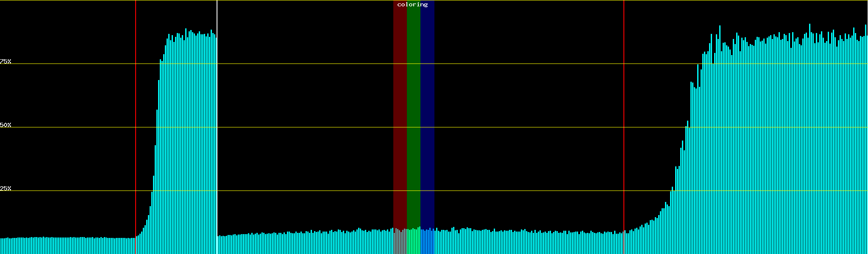Viewport: 868px width, 254px height.
Task: Click the "coloring" label at the top
Action: click(x=412, y=5)
